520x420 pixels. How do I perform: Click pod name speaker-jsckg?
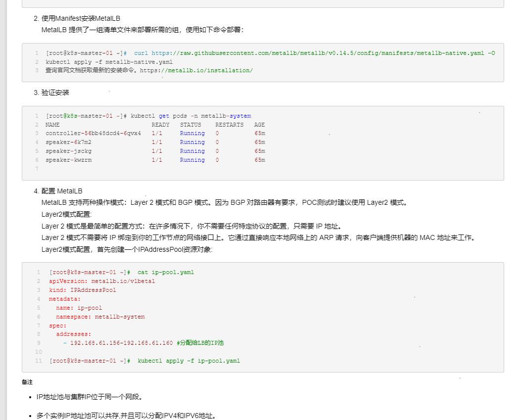tap(69, 151)
